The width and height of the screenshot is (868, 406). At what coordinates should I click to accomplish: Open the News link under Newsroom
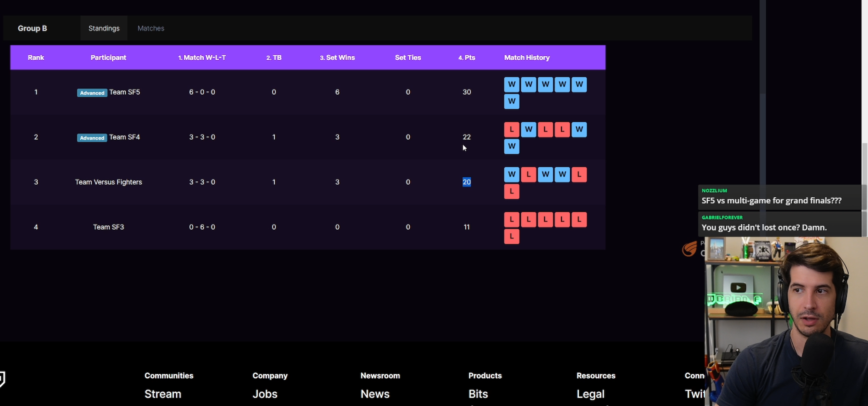click(375, 394)
